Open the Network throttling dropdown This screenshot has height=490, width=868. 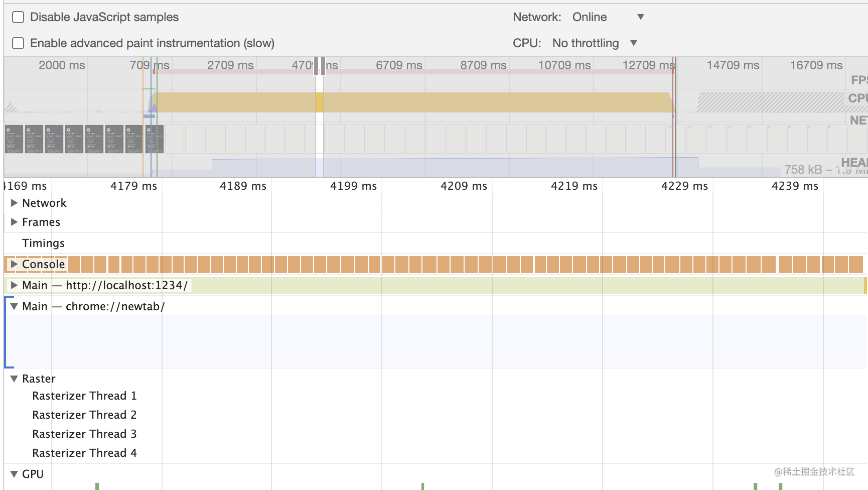(608, 17)
